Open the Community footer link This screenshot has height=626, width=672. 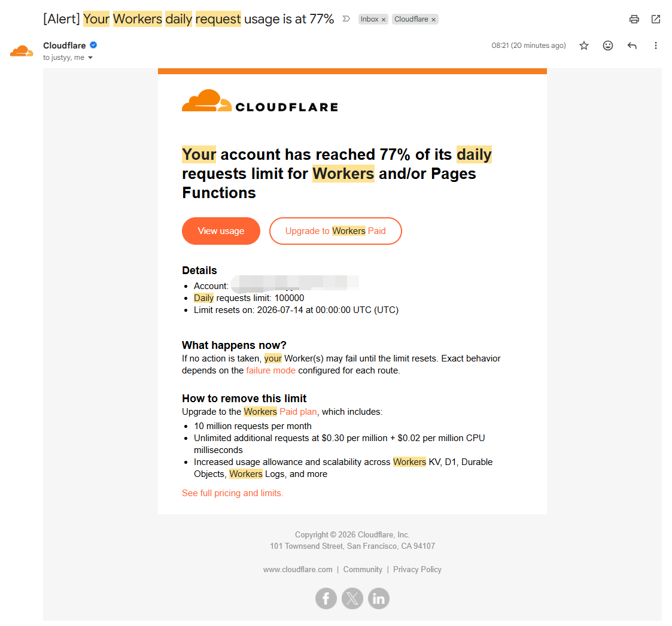[363, 569]
